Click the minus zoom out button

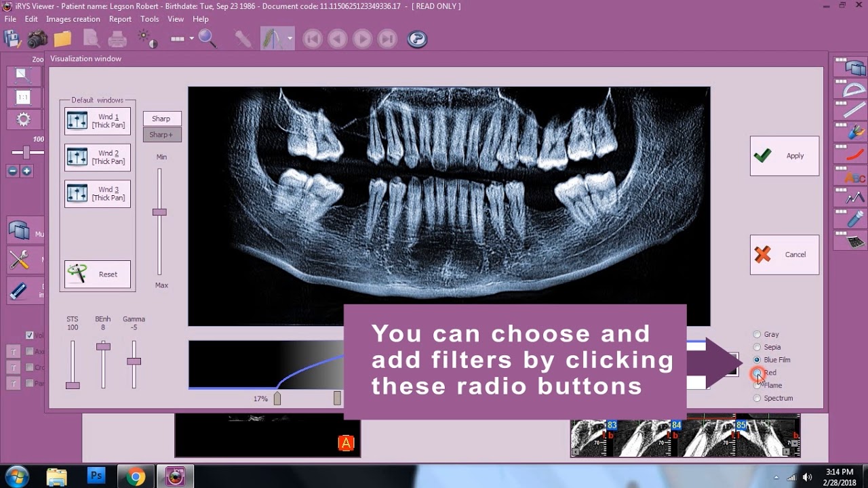(12, 171)
